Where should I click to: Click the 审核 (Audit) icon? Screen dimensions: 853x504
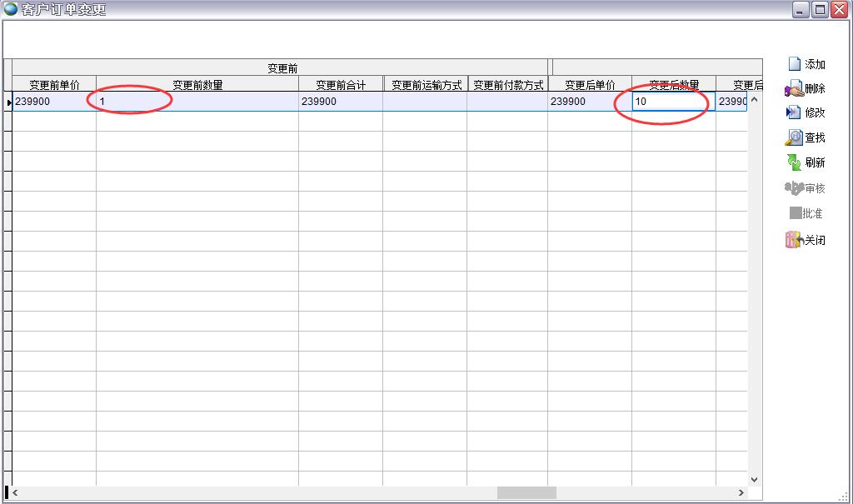(794, 188)
